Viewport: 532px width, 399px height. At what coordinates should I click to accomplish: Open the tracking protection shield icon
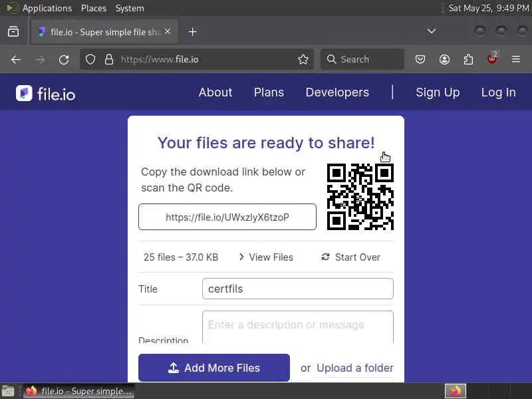pos(90,59)
